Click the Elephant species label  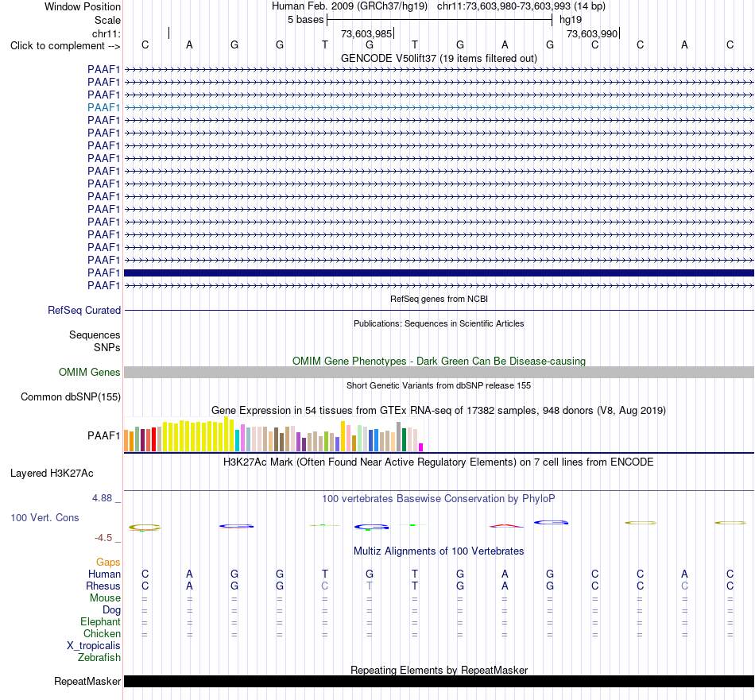100,621
